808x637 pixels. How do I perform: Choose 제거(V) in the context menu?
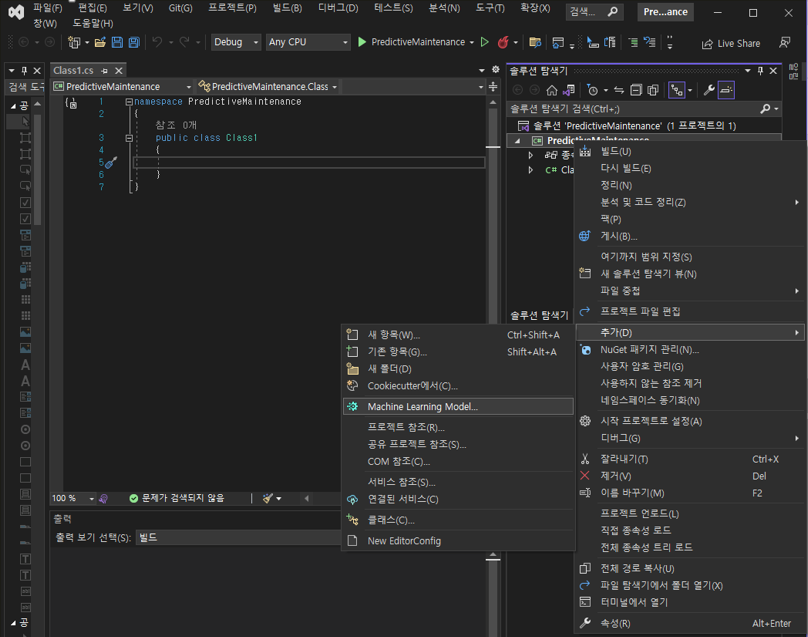[691, 476]
